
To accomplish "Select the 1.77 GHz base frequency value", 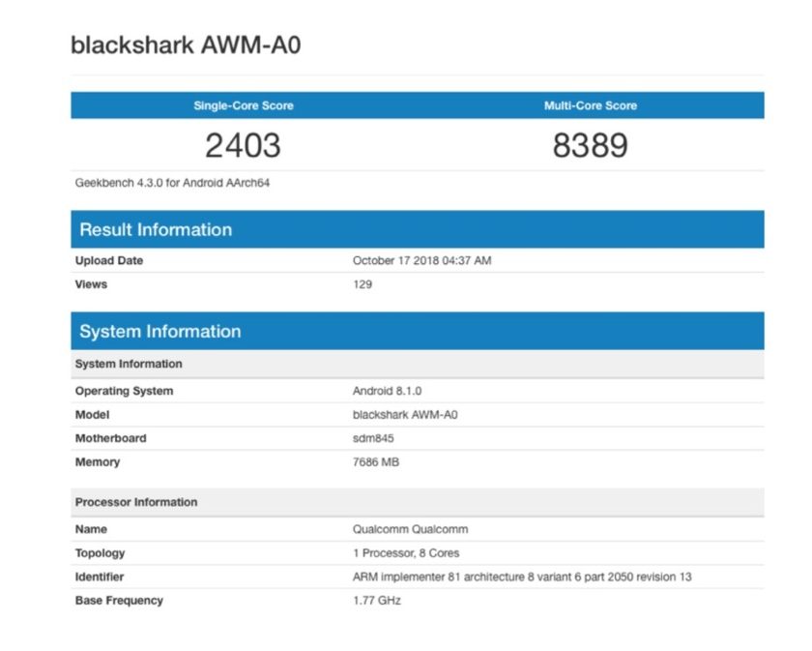I will [376, 601].
